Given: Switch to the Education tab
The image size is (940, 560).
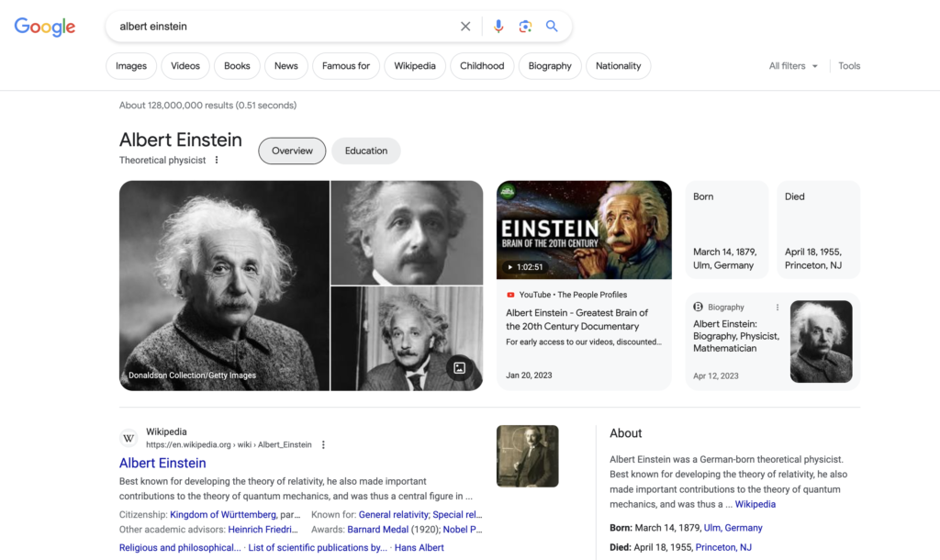Looking at the screenshot, I should pos(366,151).
